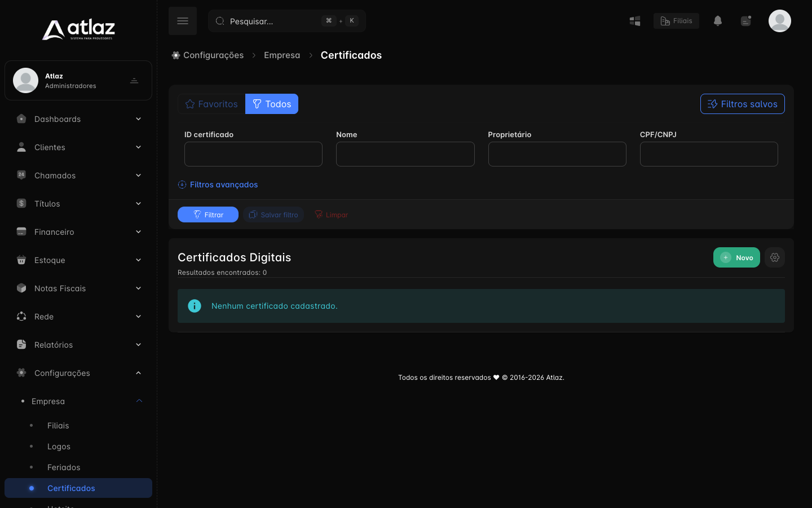This screenshot has width=812, height=508.
Task: Select Certificados in the sidebar submenu
Action: 78,488
